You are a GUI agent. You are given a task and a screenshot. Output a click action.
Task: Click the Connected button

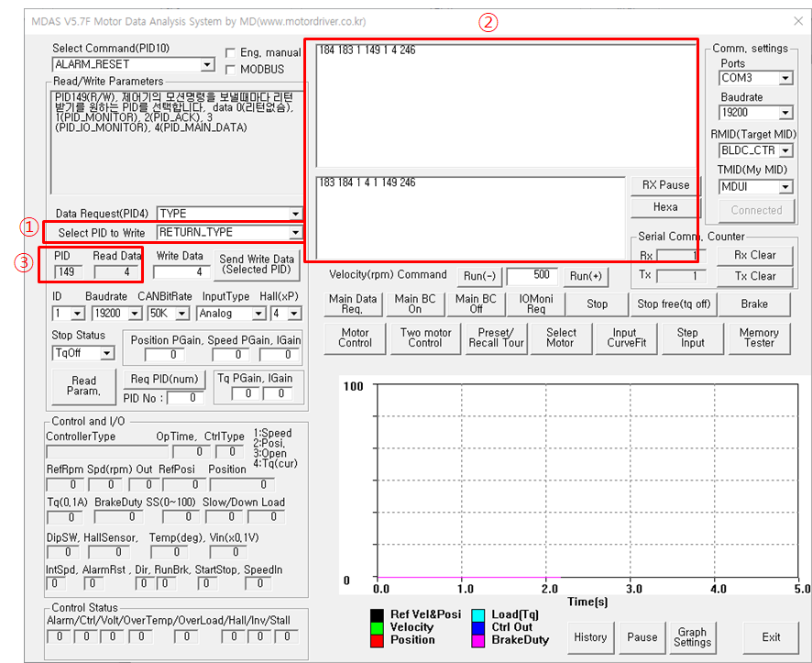756,210
